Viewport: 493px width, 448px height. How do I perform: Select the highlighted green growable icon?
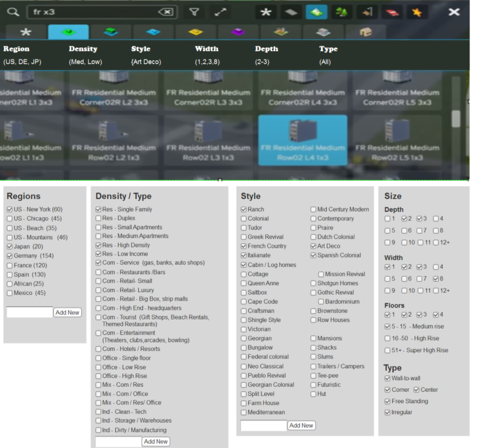[x=316, y=12]
